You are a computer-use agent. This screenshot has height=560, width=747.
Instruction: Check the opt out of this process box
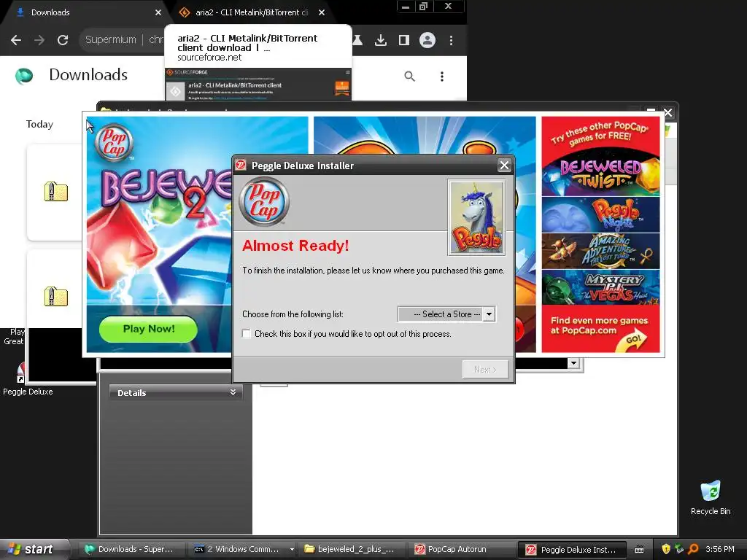[247, 334]
